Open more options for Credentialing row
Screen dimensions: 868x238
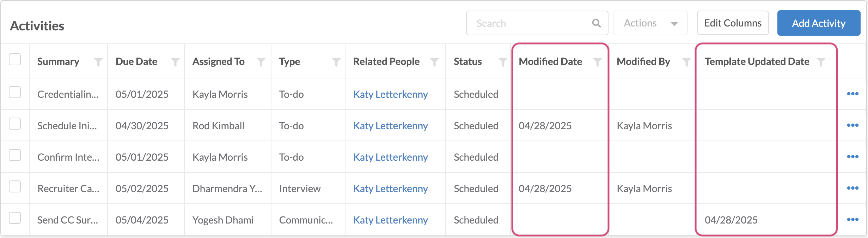coord(852,94)
